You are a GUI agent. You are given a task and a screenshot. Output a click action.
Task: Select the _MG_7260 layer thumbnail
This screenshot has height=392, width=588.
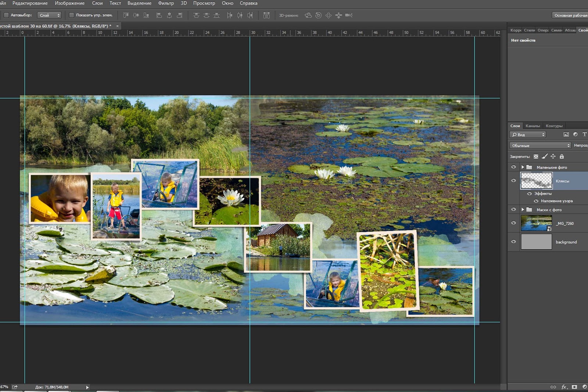tap(536, 223)
